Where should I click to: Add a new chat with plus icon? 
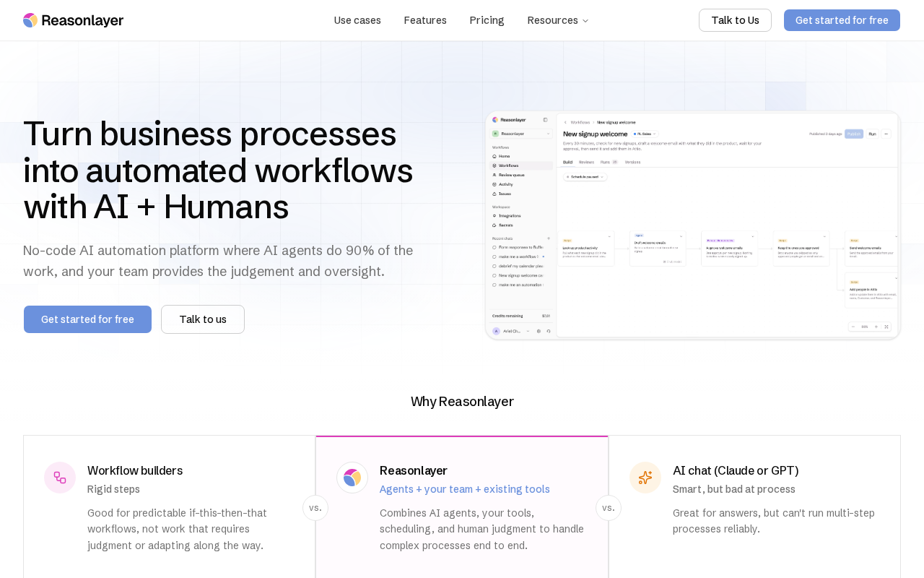point(549,238)
